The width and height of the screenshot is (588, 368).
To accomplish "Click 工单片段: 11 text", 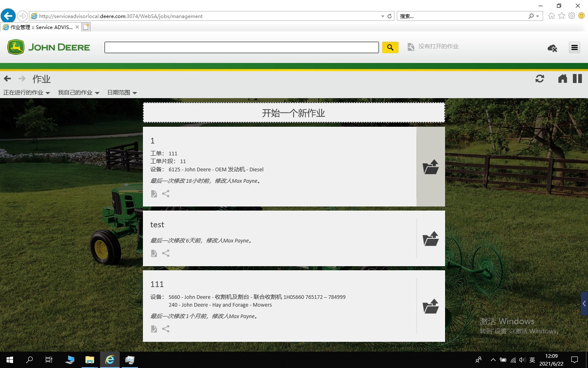I will click(168, 162).
